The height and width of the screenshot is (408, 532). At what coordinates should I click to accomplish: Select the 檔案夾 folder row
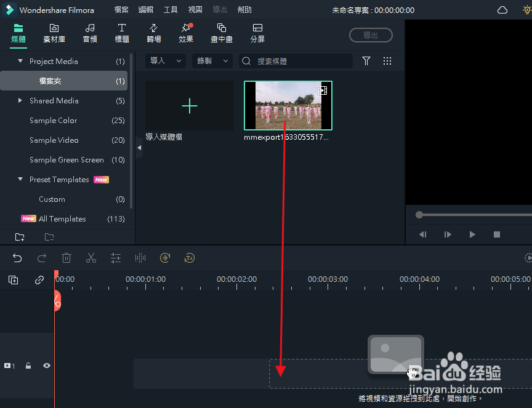coord(64,81)
